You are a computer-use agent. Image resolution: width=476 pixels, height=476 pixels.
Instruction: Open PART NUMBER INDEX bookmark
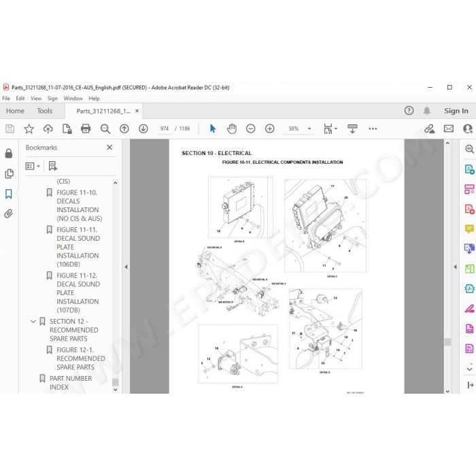[71, 383]
